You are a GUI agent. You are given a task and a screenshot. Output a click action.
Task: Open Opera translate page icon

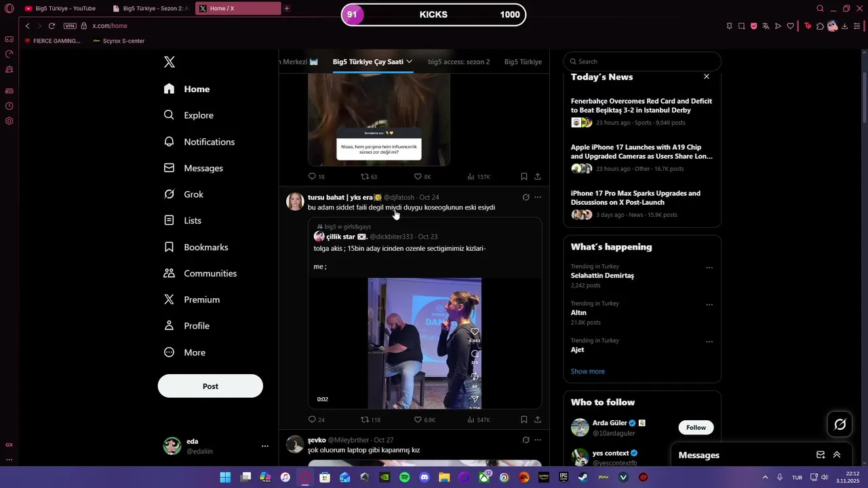click(766, 26)
